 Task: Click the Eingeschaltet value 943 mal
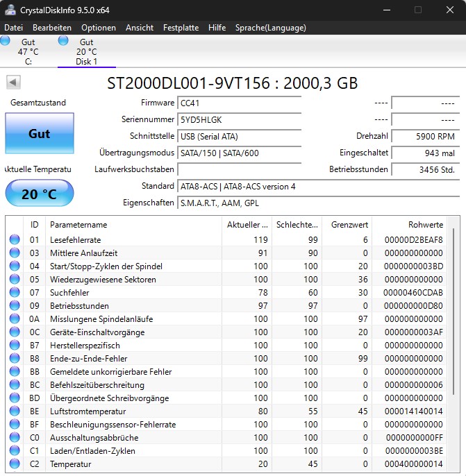tap(425, 153)
